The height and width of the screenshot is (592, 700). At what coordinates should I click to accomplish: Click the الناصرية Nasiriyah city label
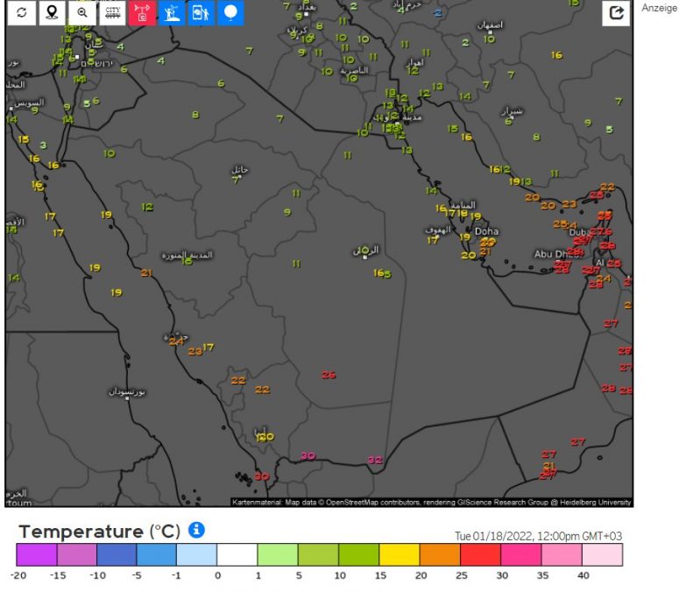pos(355,70)
